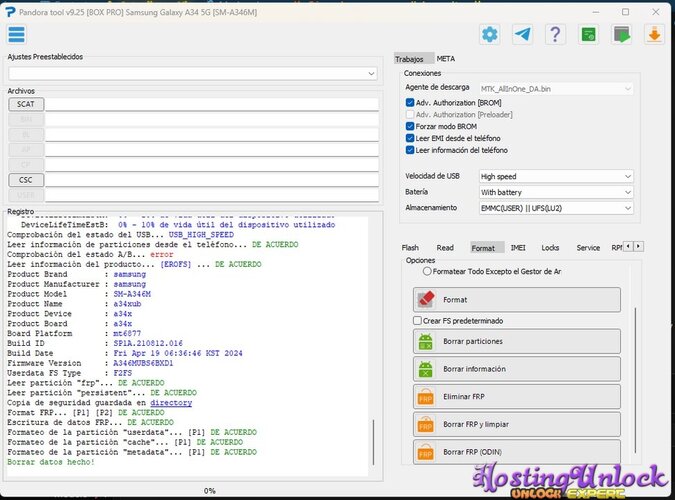Click the red eraser Format button
Screen dimensions: 675x500
pyautogui.click(x=517, y=300)
